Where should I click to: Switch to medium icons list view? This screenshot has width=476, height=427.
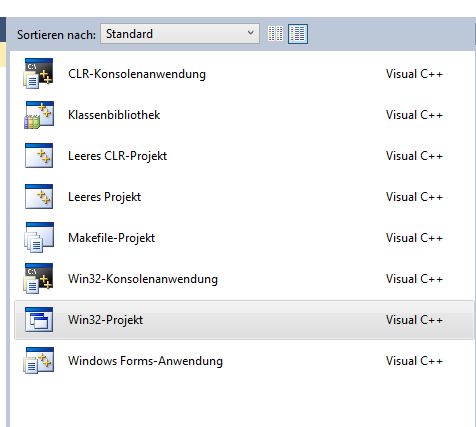point(298,34)
